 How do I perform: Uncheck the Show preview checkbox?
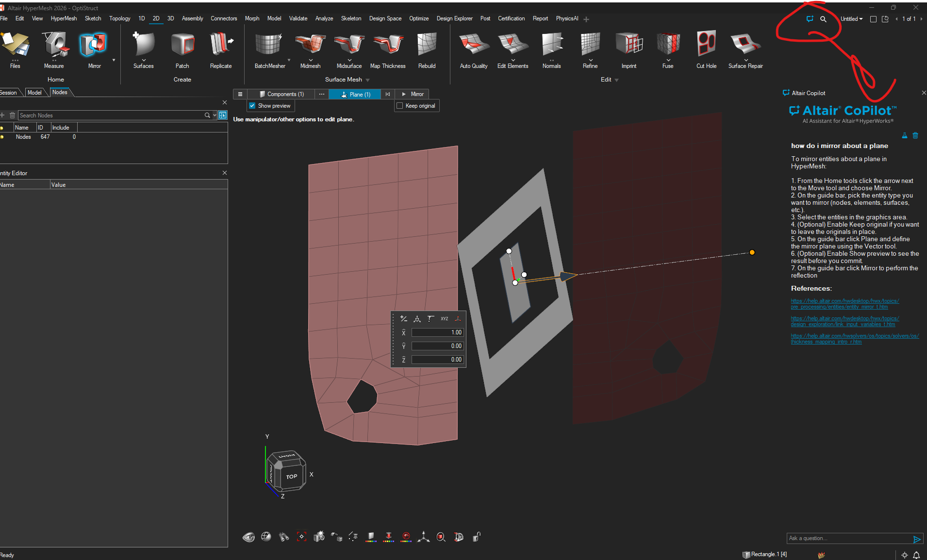252,106
